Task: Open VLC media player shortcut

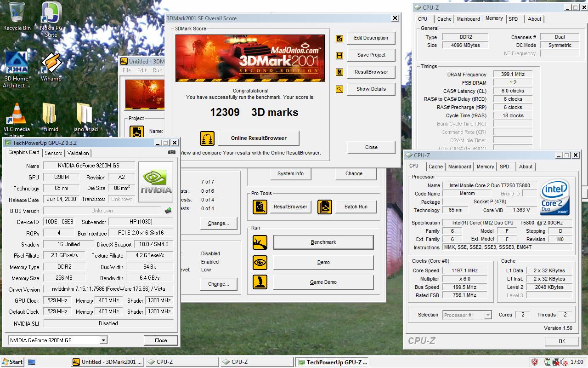Action: coord(17,121)
